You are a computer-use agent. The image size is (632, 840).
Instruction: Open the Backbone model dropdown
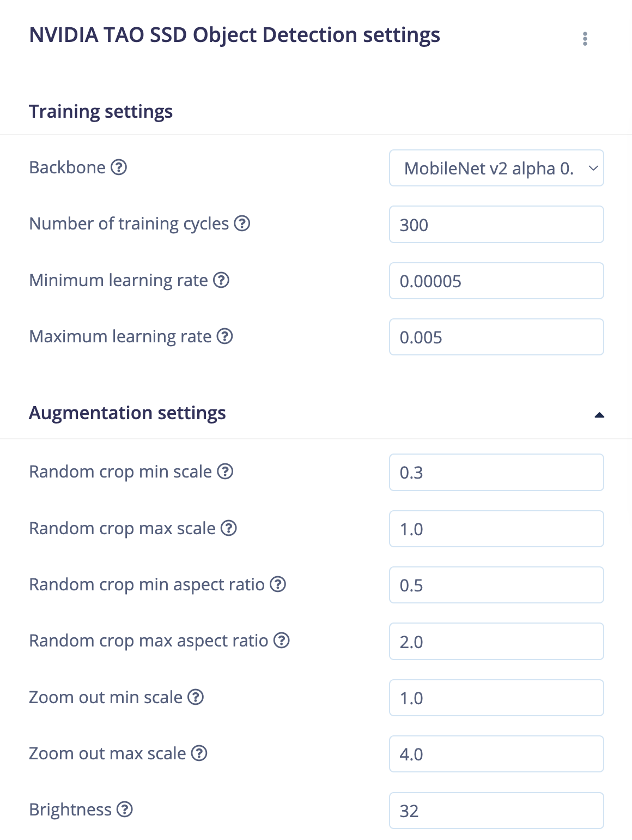click(x=496, y=168)
